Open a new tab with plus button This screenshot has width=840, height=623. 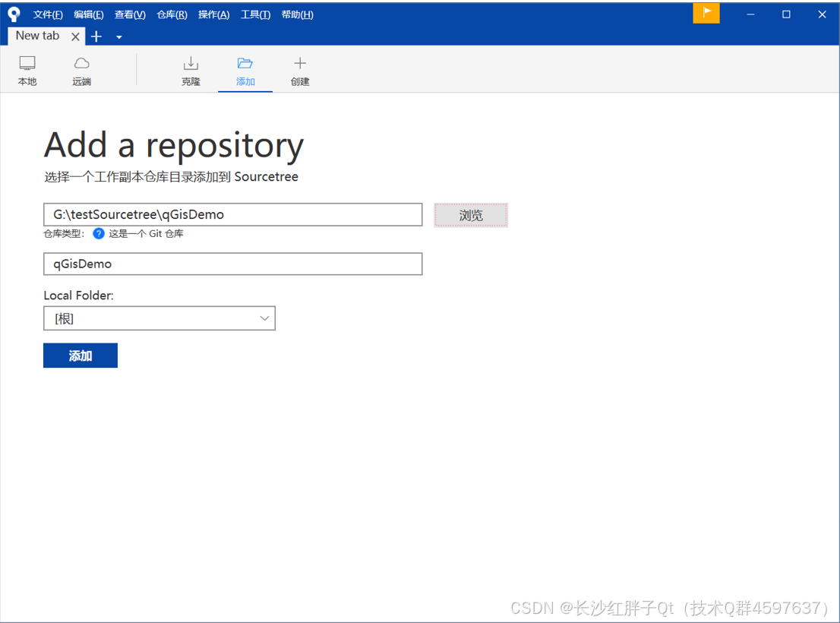click(96, 36)
